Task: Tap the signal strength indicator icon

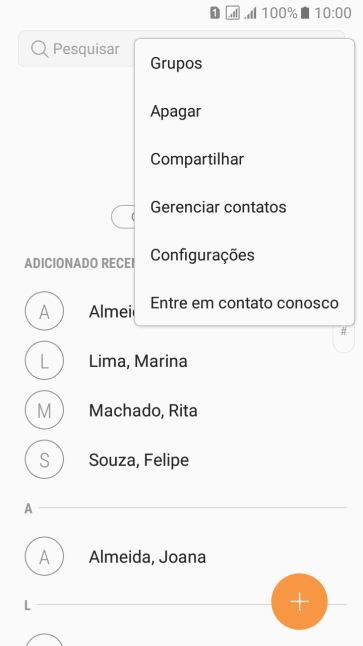Action: 250,13
